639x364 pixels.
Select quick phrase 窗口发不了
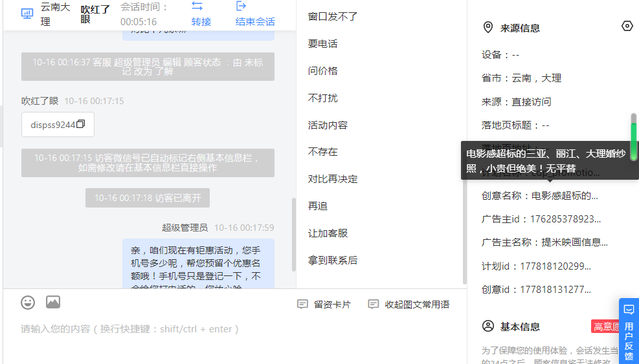[x=333, y=17]
